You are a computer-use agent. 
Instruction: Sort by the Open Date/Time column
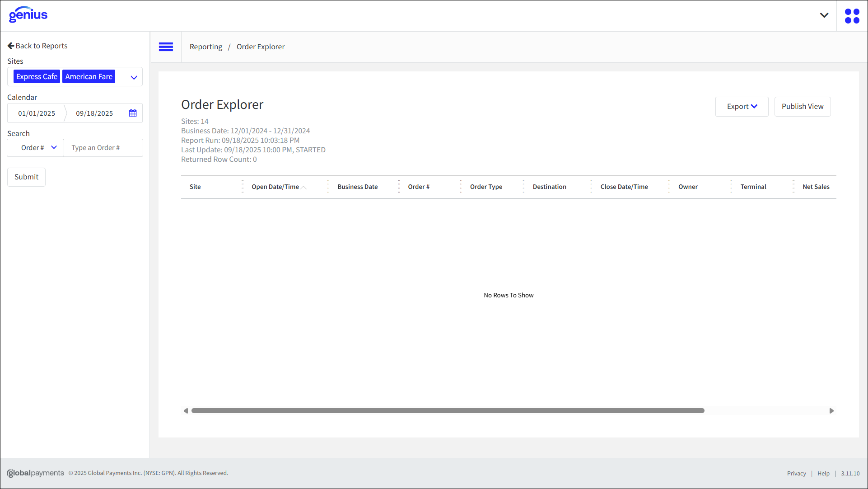275,186
